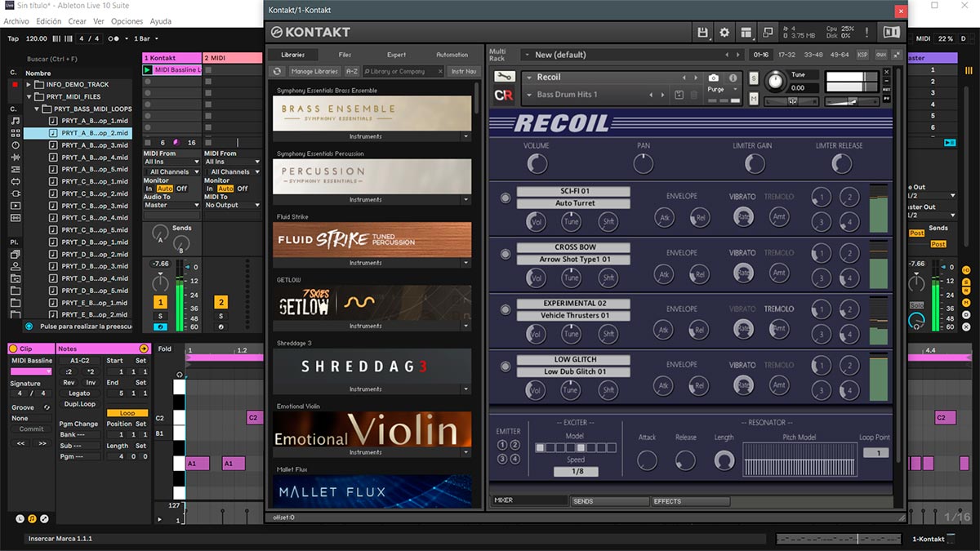980x551 pixels.
Task: Click Kontakt minimize view icon
Action: point(768,33)
